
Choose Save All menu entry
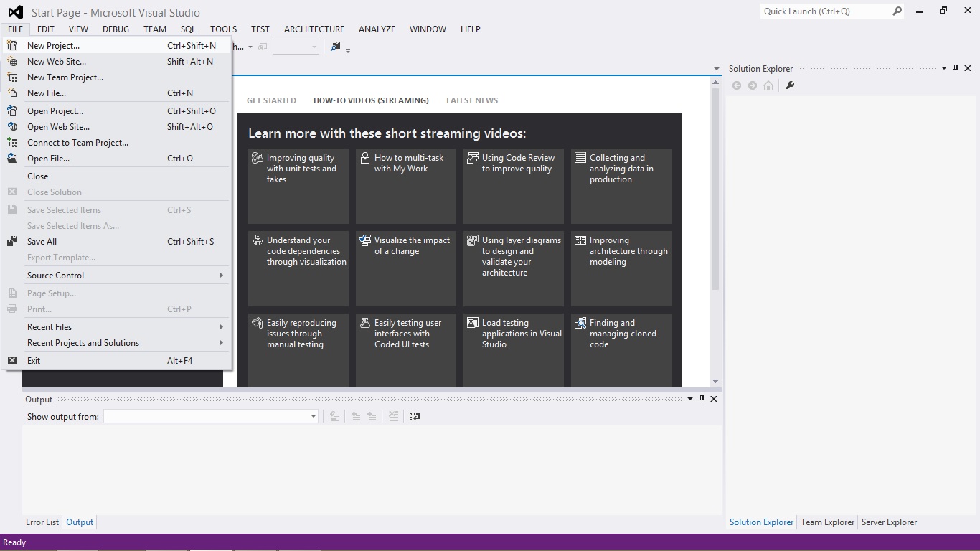116,241
